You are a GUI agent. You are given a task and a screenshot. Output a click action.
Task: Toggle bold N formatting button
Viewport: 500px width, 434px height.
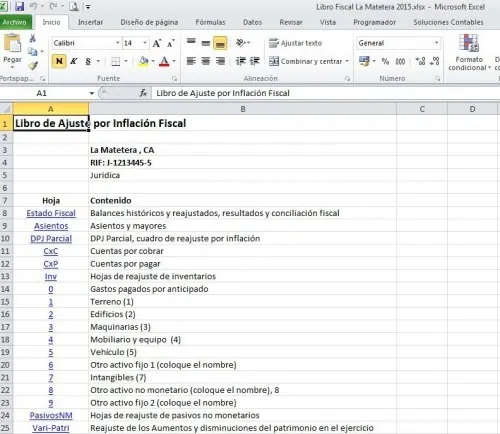(59, 61)
